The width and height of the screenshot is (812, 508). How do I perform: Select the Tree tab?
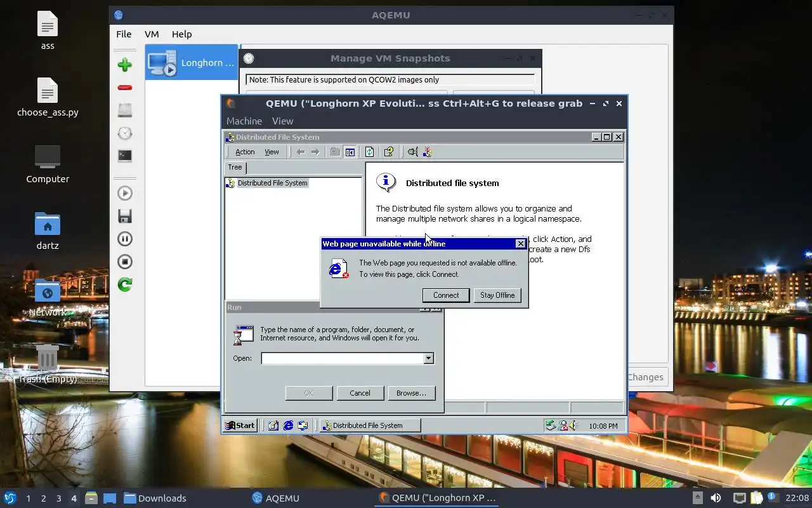click(235, 168)
